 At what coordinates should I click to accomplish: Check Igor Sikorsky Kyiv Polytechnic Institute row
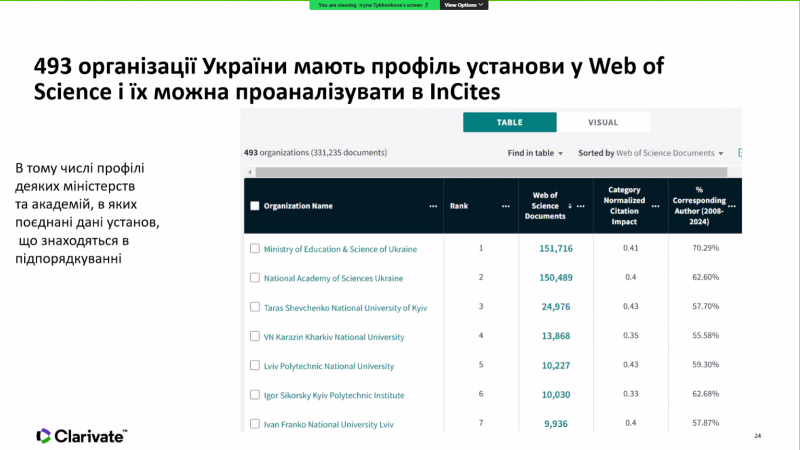click(255, 394)
